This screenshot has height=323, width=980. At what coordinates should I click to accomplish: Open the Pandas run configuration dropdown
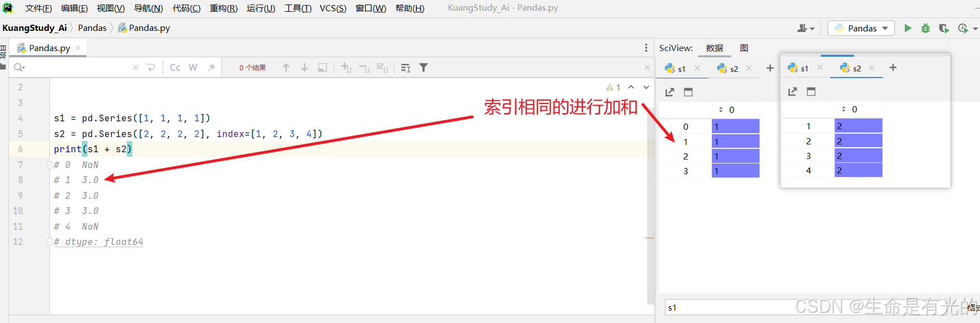click(x=861, y=28)
